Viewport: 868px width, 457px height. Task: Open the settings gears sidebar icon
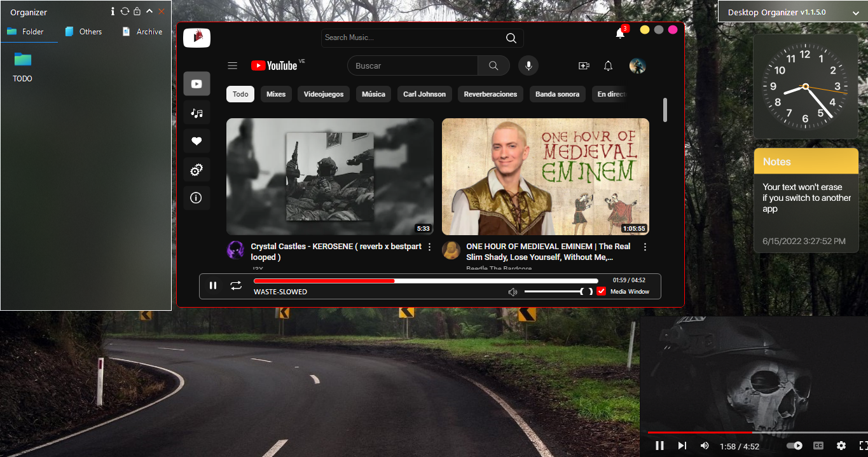point(197,170)
